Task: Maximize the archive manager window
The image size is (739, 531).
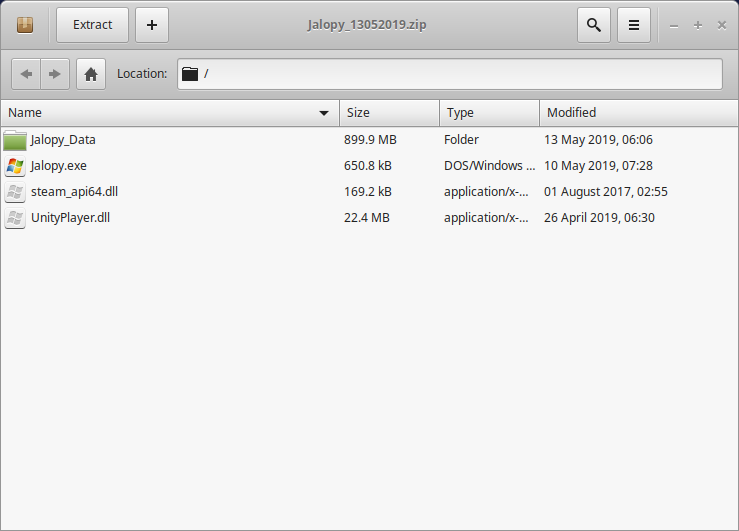Action: coord(698,25)
